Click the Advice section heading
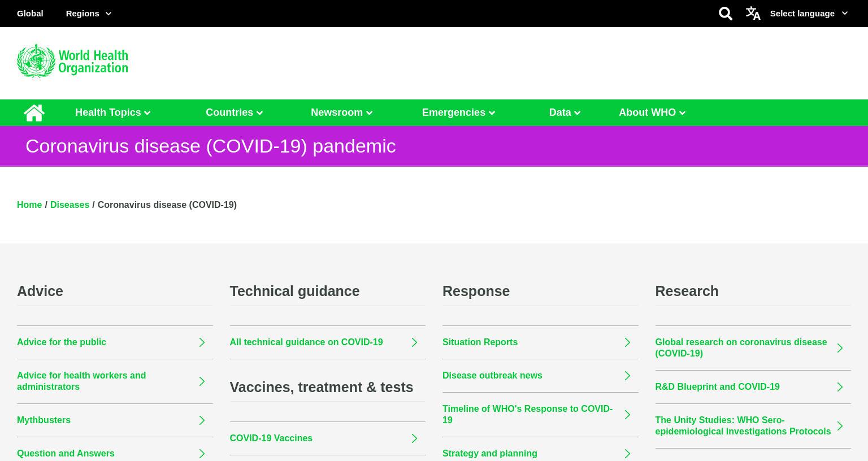Image resolution: width=868 pixels, height=461 pixels. [x=40, y=291]
